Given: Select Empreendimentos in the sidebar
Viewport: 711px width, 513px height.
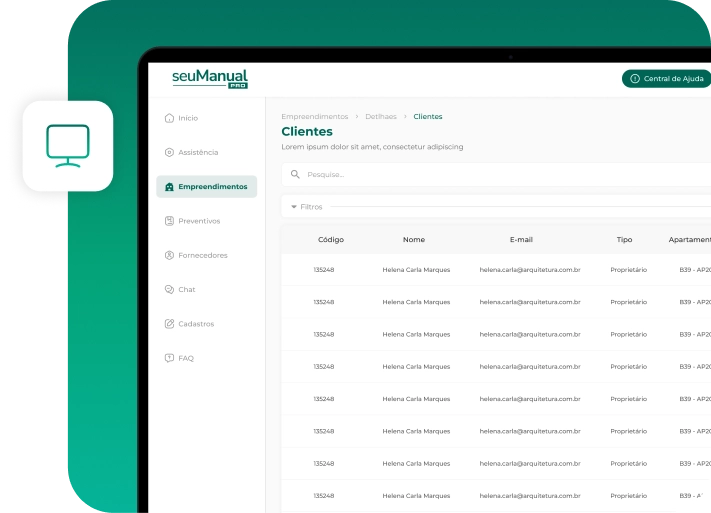Looking at the screenshot, I should (207, 186).
